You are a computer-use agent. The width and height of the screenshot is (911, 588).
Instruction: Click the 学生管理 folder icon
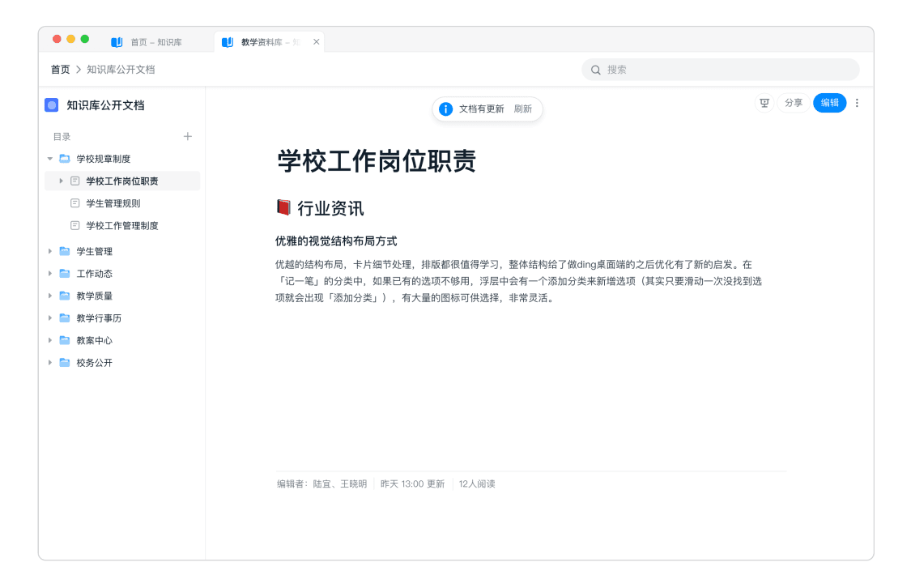65,251
